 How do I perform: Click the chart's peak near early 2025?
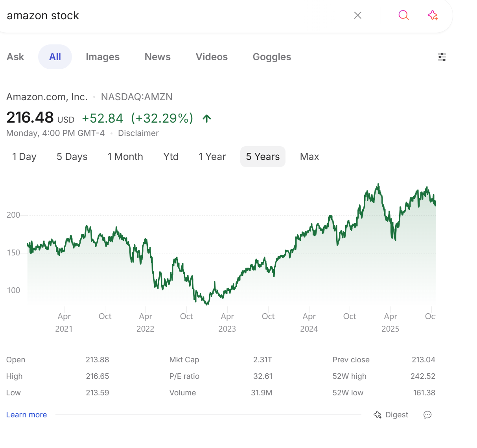[378, 184]
